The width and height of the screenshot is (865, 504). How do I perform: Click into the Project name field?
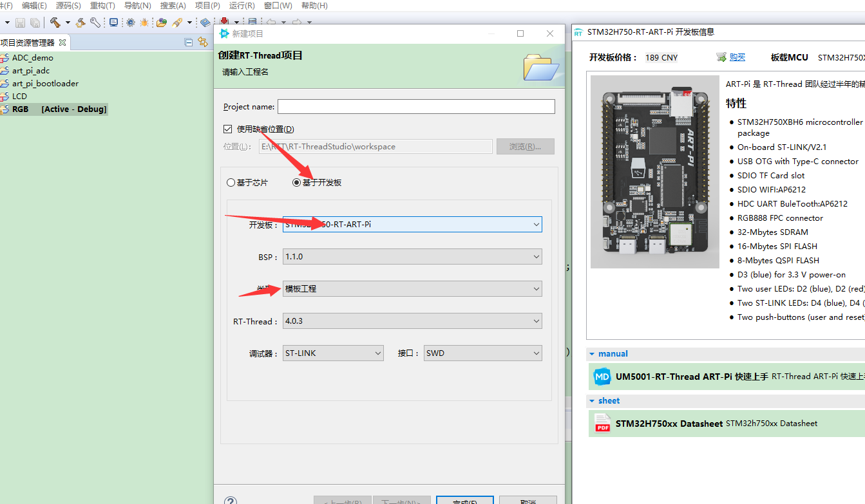[416, 106]
